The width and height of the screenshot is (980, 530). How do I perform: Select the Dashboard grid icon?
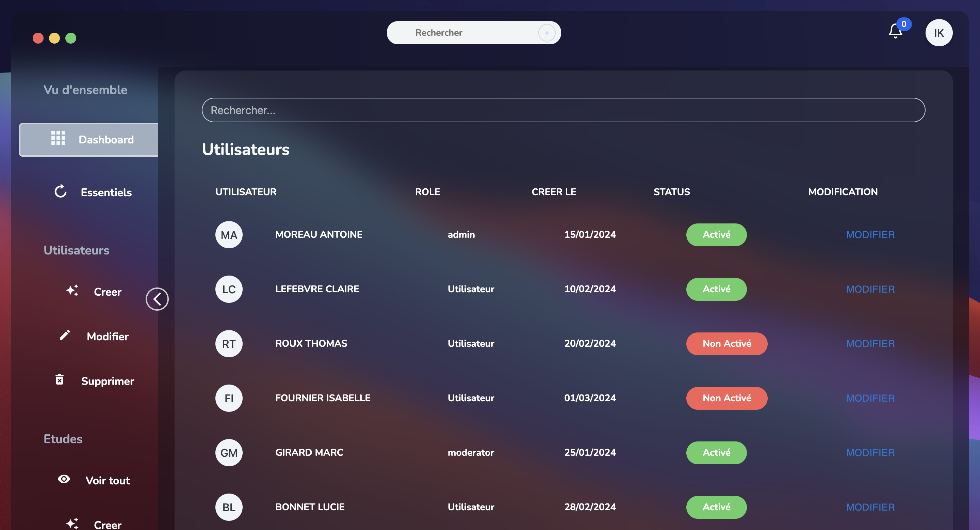[58, 139]
